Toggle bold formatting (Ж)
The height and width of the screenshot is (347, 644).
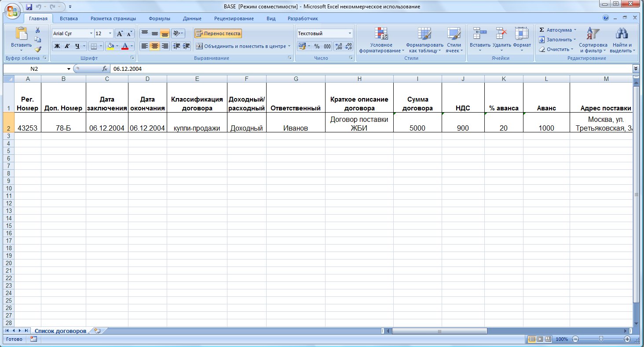click(57, 46)
